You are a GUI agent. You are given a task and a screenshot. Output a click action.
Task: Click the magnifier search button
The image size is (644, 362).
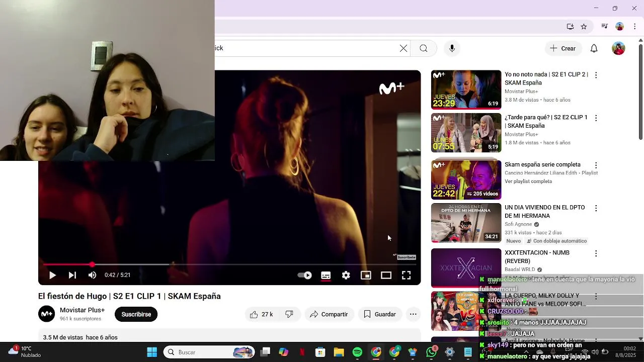pos(424,48)
